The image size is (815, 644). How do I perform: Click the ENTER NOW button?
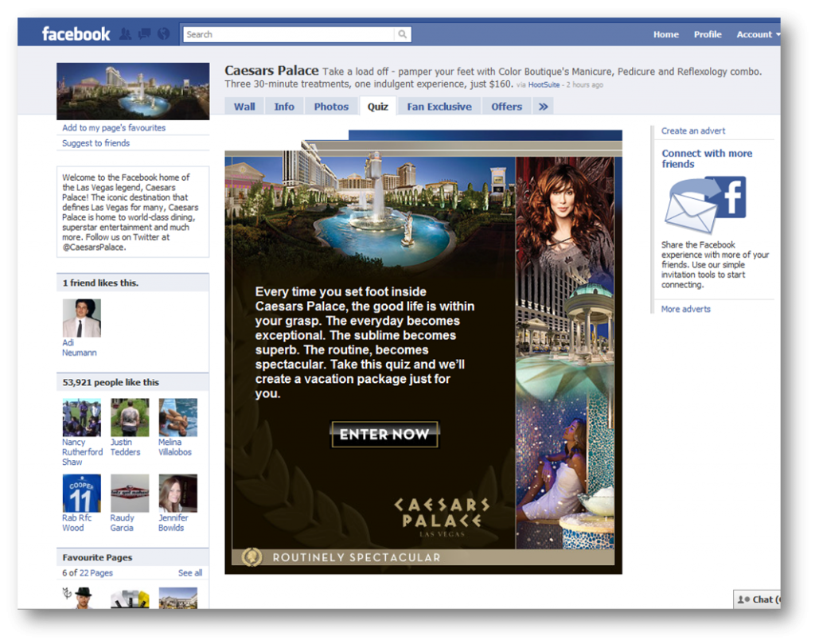(384, 434)
